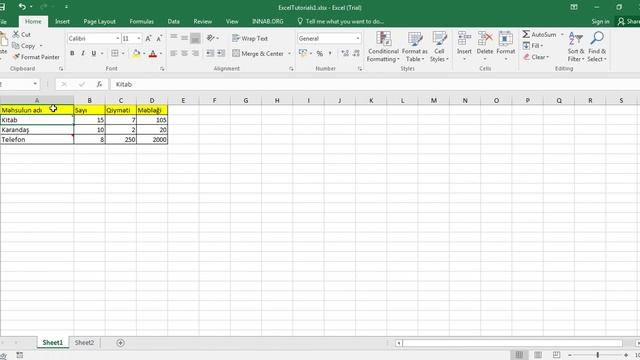Image resolution: width=640 pixels, height=360 pixels.
Task: Open Find & Select magnifier
Action: click(597, 47)
